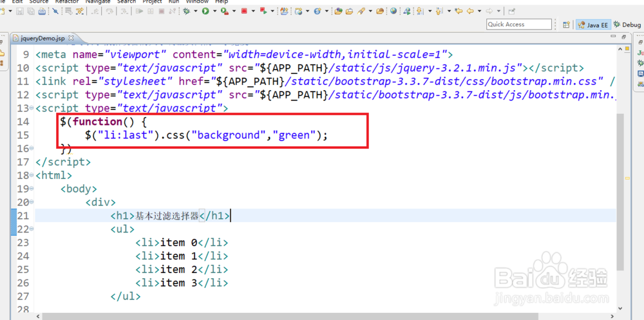Click the Next Annotation down-arrow icon

click(x=420, y=12)
